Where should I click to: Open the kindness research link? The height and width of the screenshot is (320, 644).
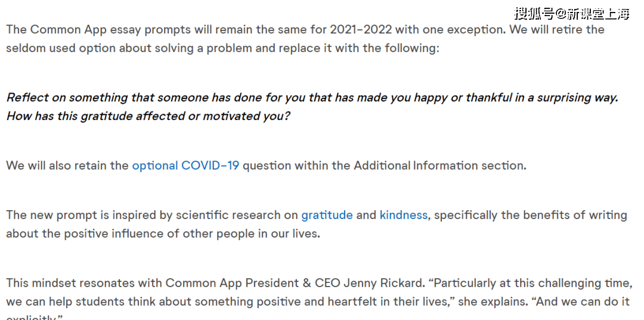[x=403, y=215]
